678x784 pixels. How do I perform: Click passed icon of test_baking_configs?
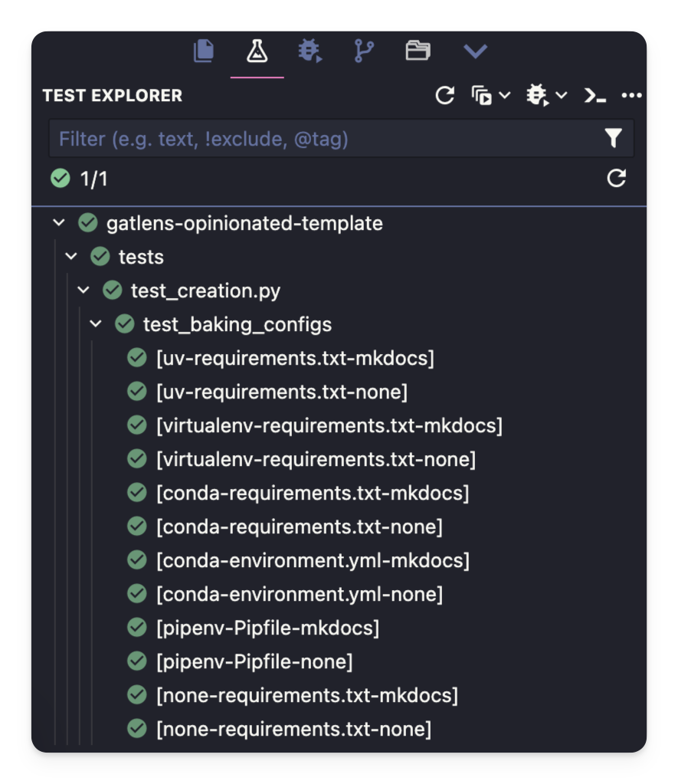[125, 324]
